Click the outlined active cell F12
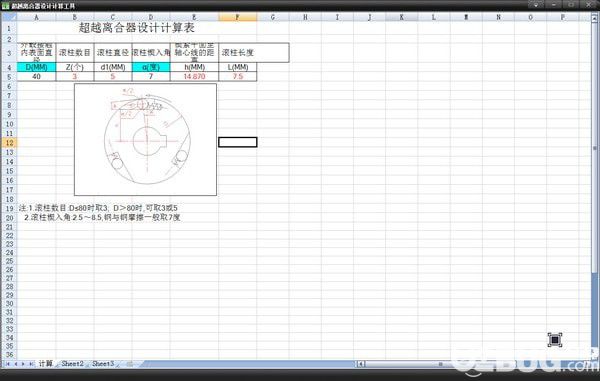Screen dimensions: 600x381 (x=238, y=142)
